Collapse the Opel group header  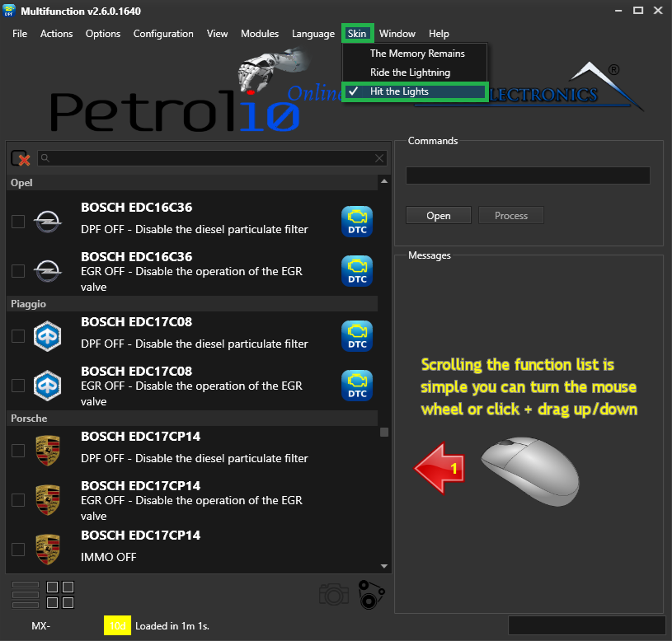click(192, 182)
